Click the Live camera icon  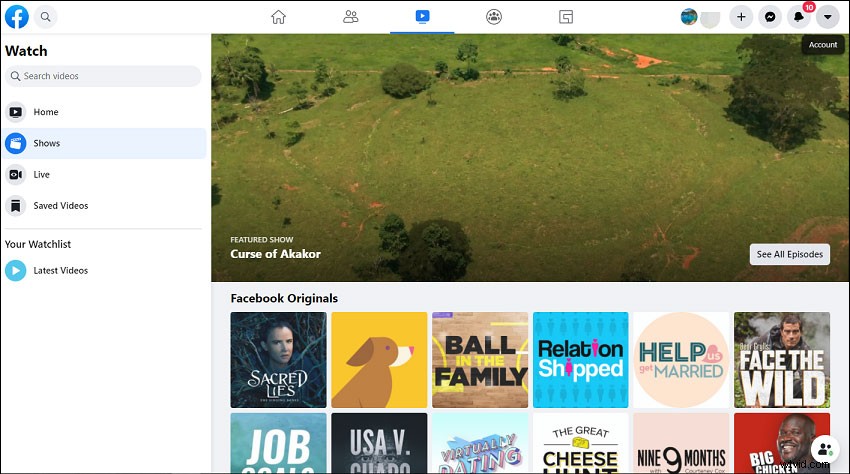pyautogui.click(x=16, y=175)
